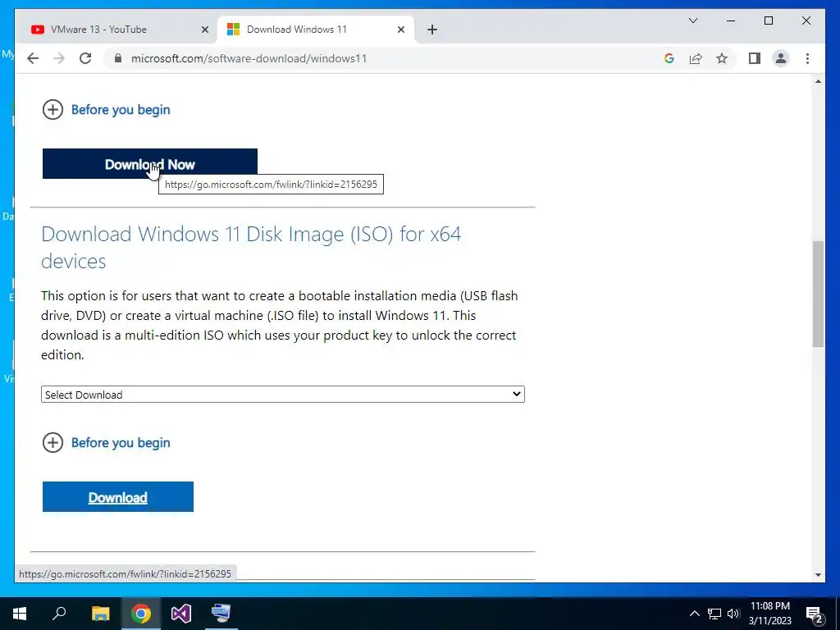Reload the Windows 11 download page
The image size is (840, 630).
85,58
